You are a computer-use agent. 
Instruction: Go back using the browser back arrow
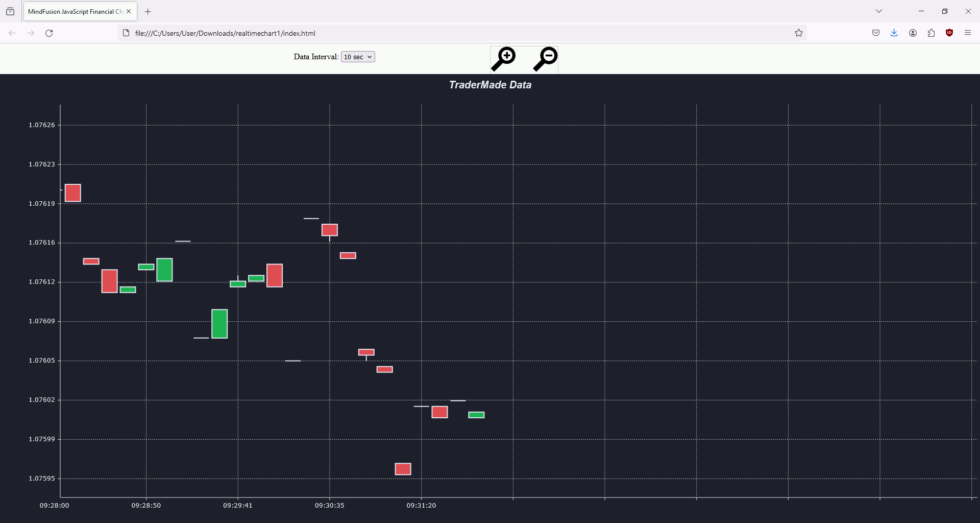pos(12,33)
